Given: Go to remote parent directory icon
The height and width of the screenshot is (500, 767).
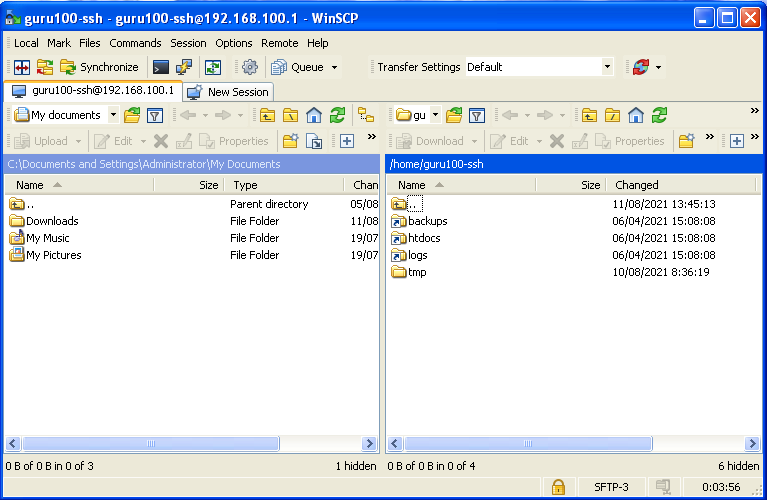Looking at the screenshot, I should pos(590,115).
